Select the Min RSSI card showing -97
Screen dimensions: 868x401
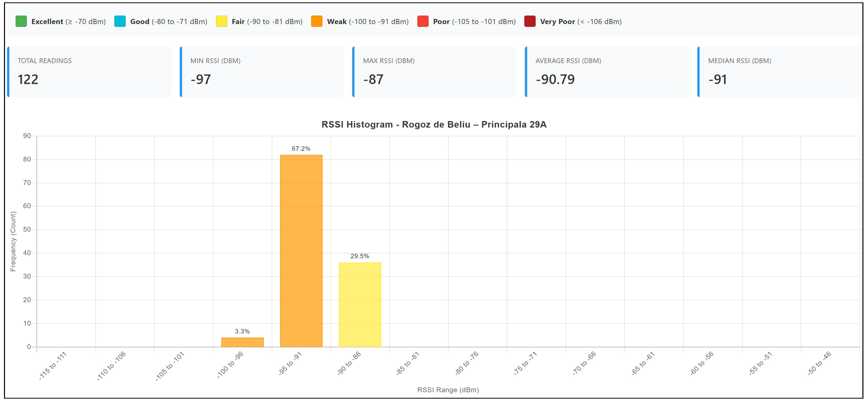262,72
